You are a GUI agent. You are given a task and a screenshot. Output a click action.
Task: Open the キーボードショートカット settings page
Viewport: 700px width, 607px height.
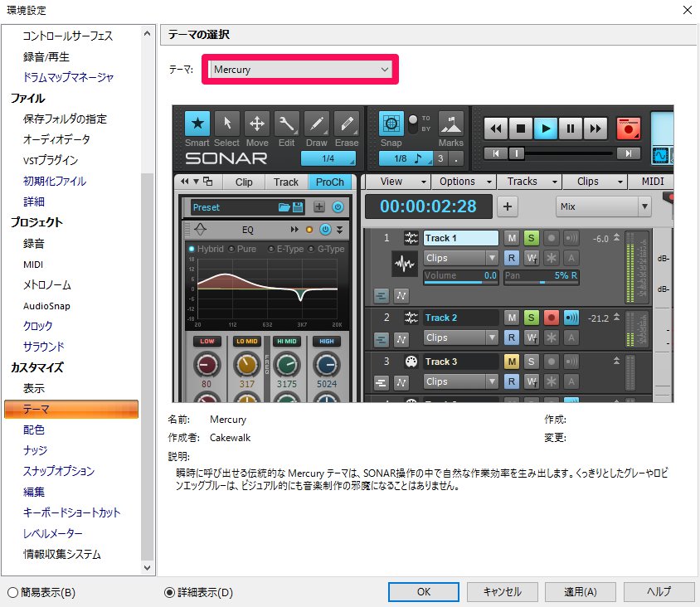[x=72, y=512]
